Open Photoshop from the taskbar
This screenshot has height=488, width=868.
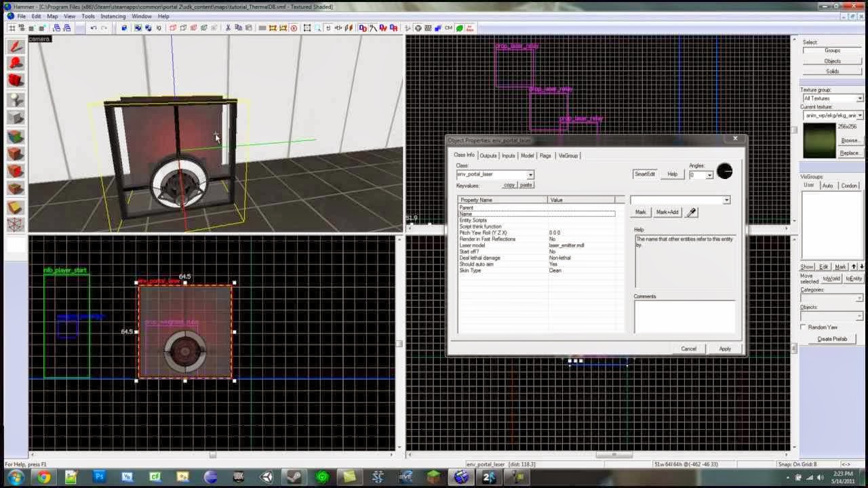99,476
